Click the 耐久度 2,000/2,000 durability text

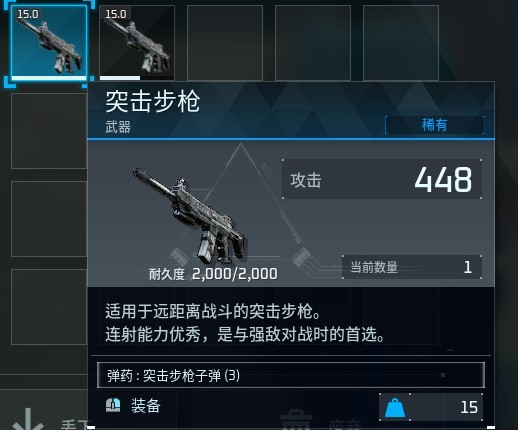coord(213,274)
